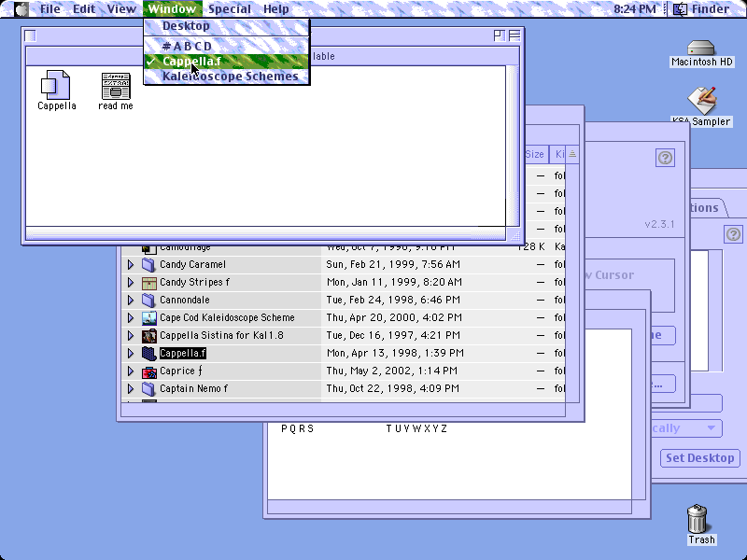Click the Cappella.f window vertical scrollbar
The width and height of the screenshot is (747, 560).
[513, 146]
